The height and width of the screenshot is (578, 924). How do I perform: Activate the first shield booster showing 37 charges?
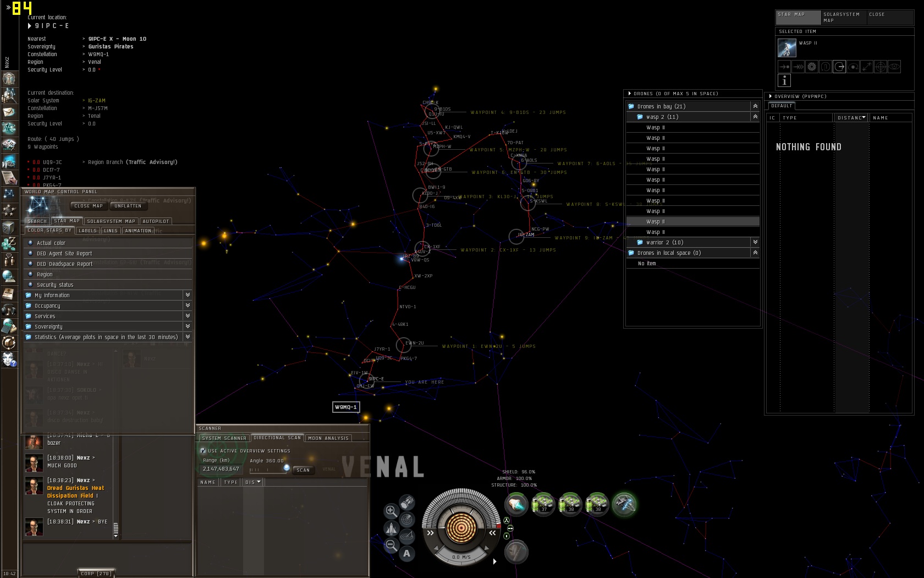543,504
